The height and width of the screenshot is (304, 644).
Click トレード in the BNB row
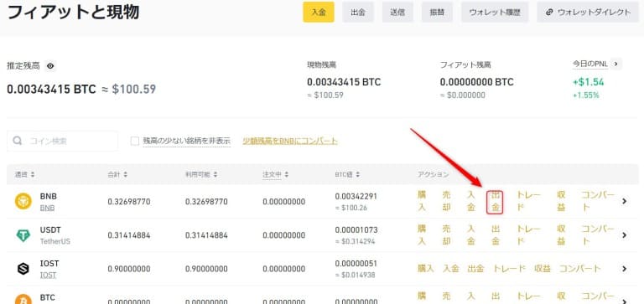pyautogui.click(x=528, y=201)
